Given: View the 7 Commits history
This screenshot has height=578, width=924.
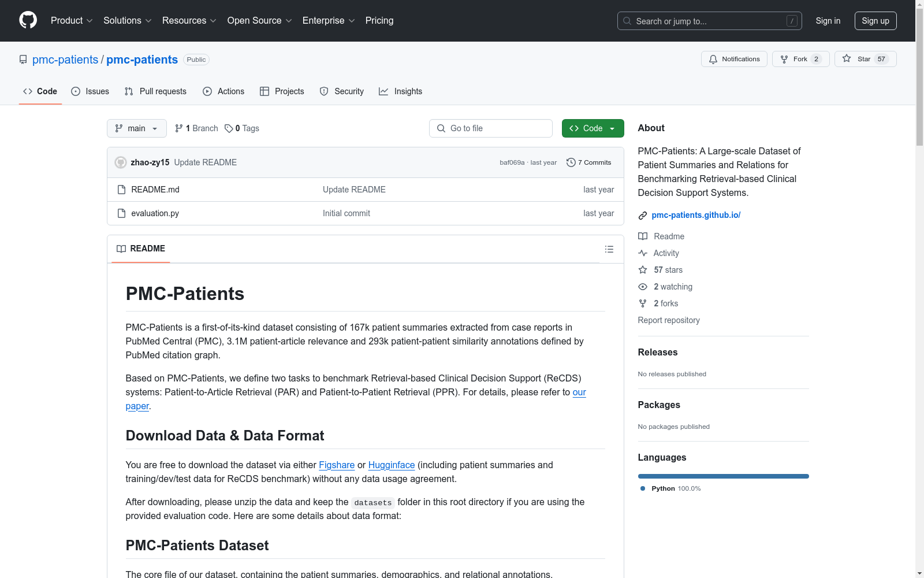Looking at the screenshot, I should pos(589,162).
